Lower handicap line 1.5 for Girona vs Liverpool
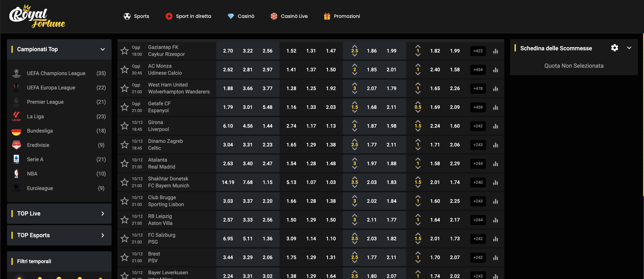Screen dimensions: 644x279 pyautogui.click(x=418, y=130)
